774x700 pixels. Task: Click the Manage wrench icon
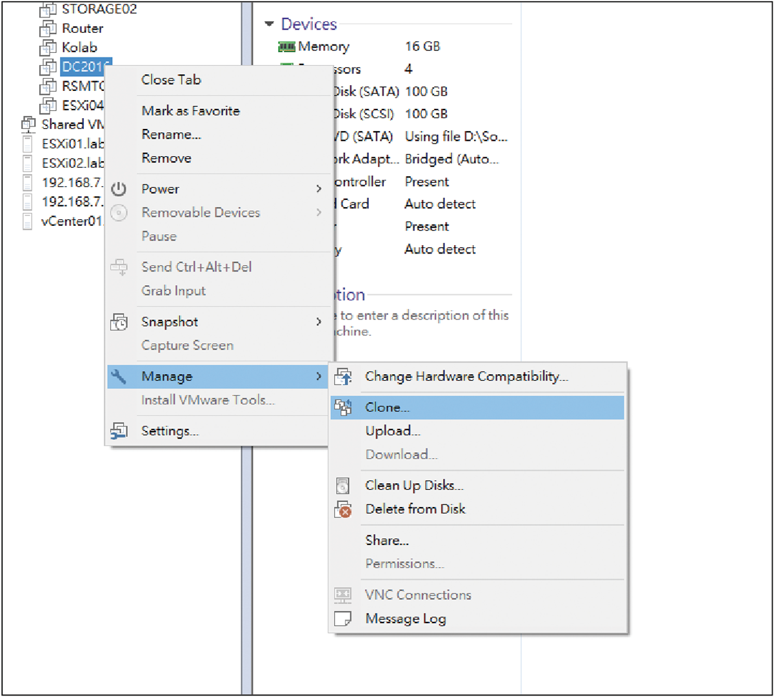[119, 376]
